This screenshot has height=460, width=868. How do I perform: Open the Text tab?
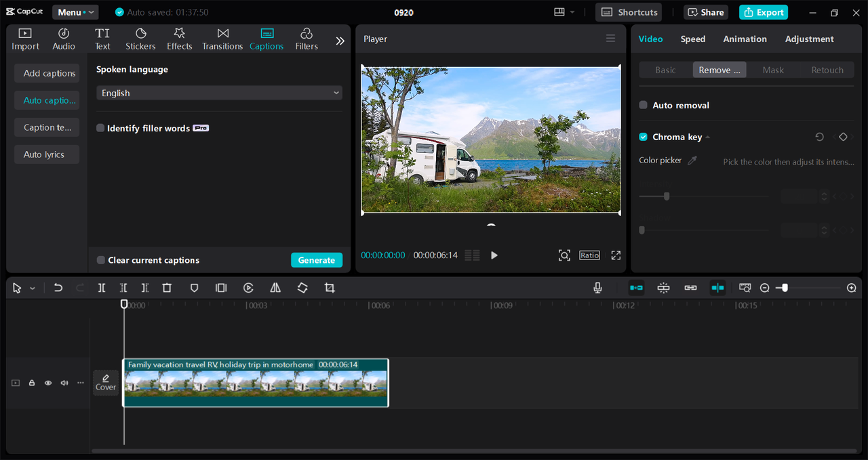(x=102, y=39)
